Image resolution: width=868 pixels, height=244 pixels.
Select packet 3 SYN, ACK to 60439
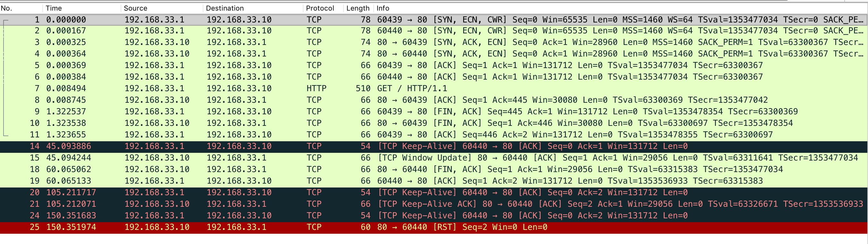[434, 42]
